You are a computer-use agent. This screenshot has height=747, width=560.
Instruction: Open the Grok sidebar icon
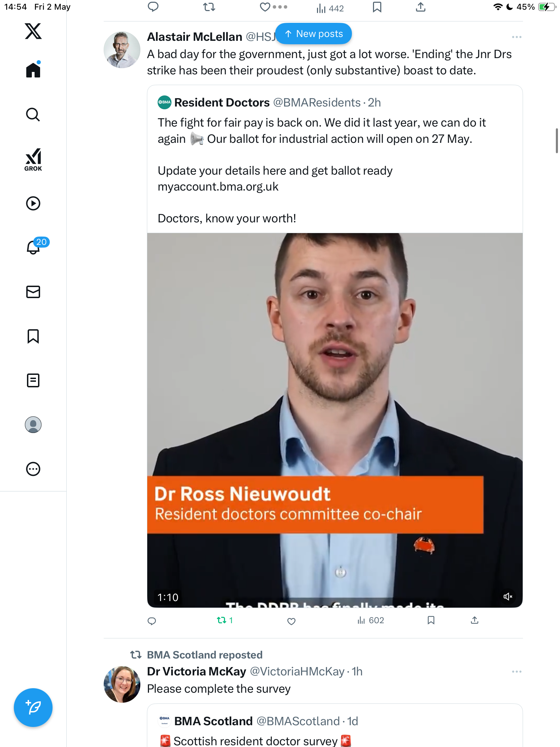coord(33,160)
